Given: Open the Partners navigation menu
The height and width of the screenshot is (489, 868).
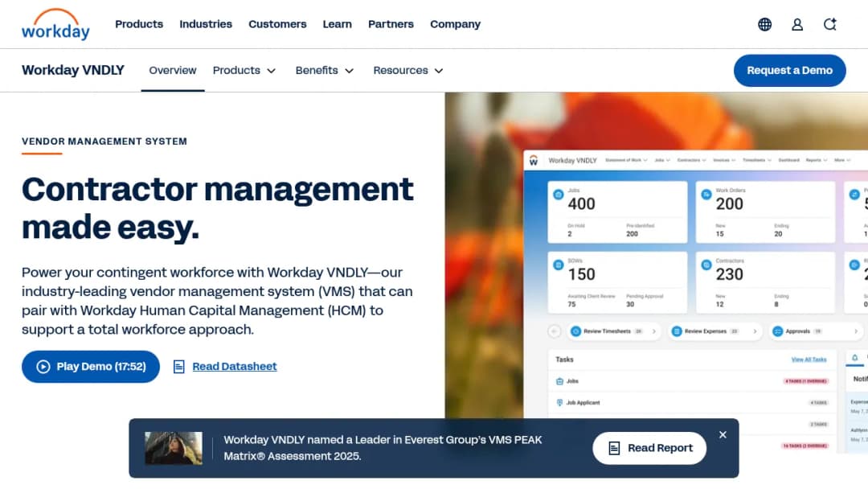Looking at the screenshot, I should pyautogui.click(x=391, y=24).
